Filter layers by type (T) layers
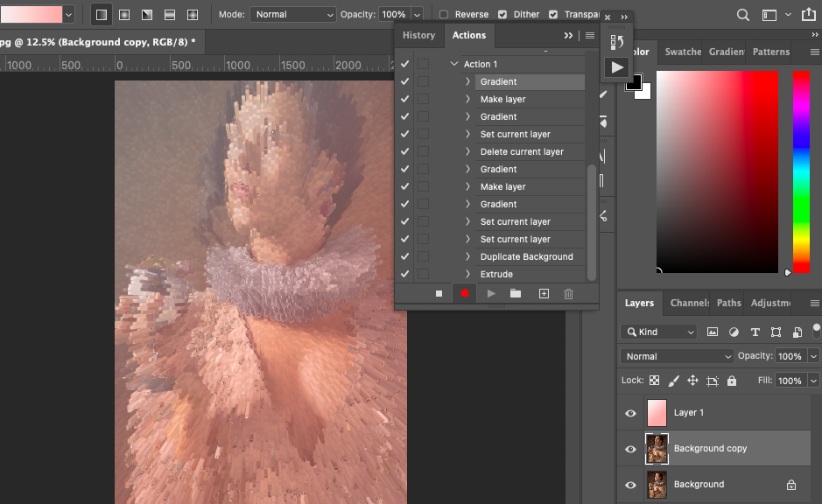The image size is (822, 504). [755, 332]
